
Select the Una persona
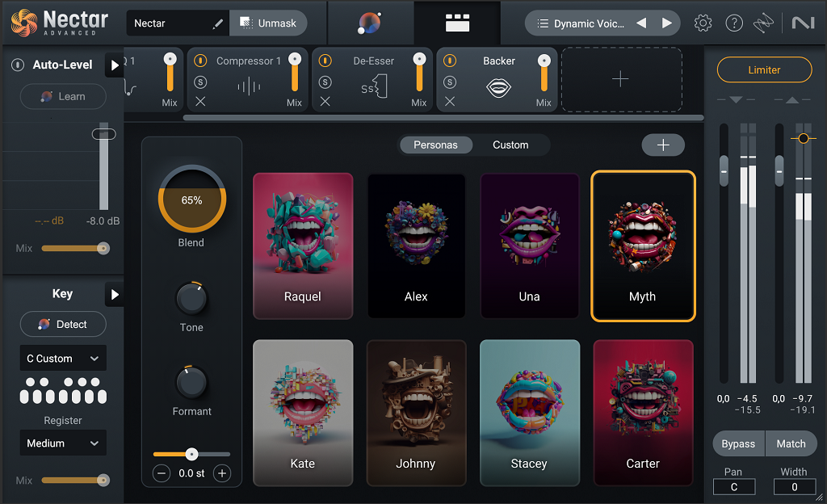click(530, 246)
